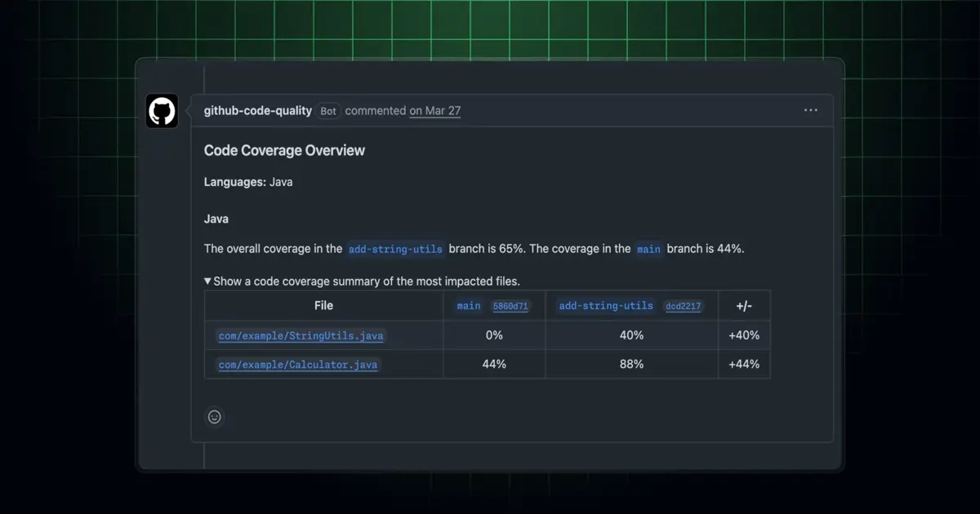Select the Code Coverage Overview heading
Image resolution: width=980 pixels, height=514 pixels.
click(284, 150)
